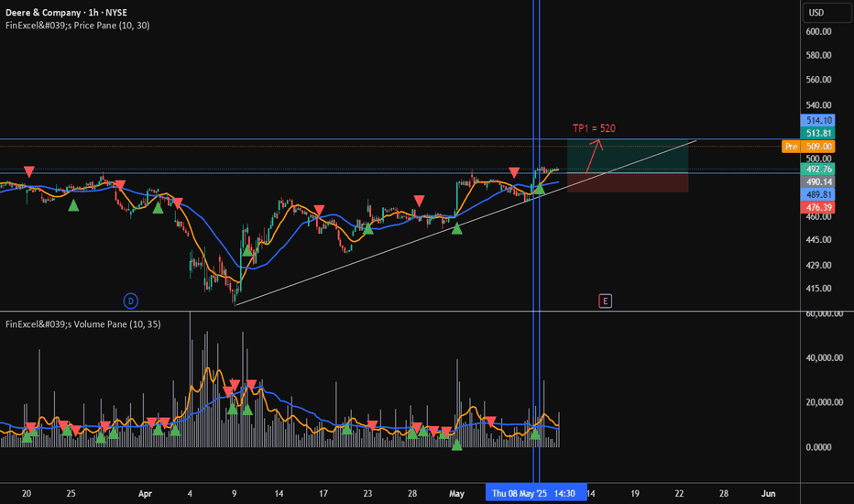
Task: Click the 429.00 price axis value
Action: pos(818,266)
